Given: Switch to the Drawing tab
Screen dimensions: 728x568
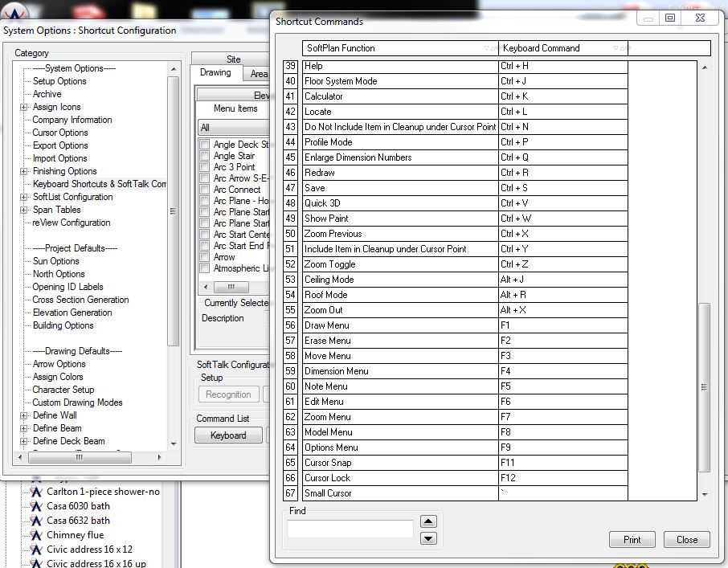Looking at the screenshot, I should point(215,73).
